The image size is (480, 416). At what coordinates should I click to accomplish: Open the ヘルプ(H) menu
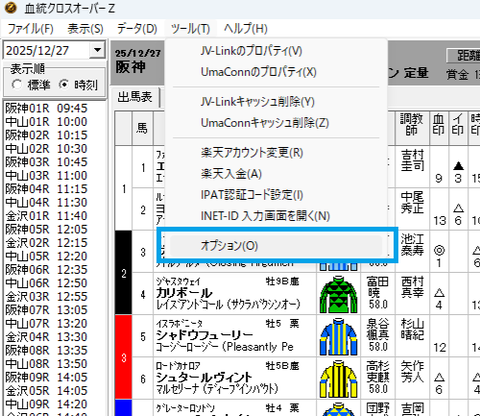246,29
